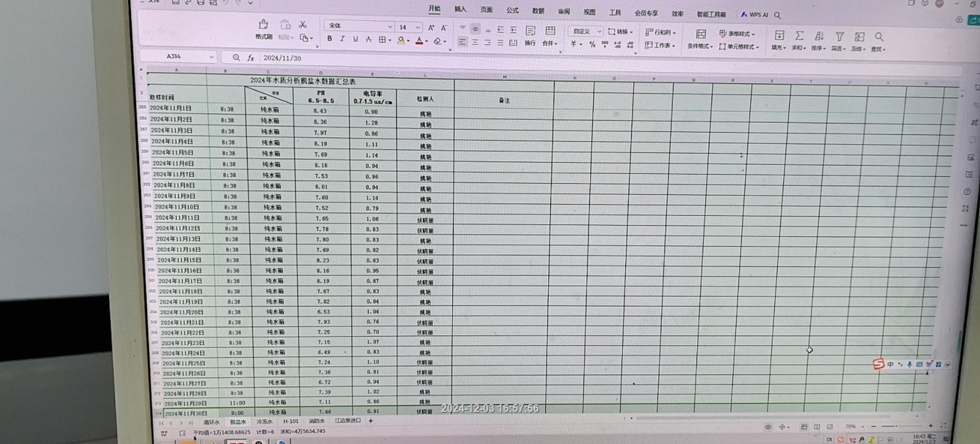Screen dimensions: 980x444
Task: Toggle Underline formatting
Action: pos(355,39)
